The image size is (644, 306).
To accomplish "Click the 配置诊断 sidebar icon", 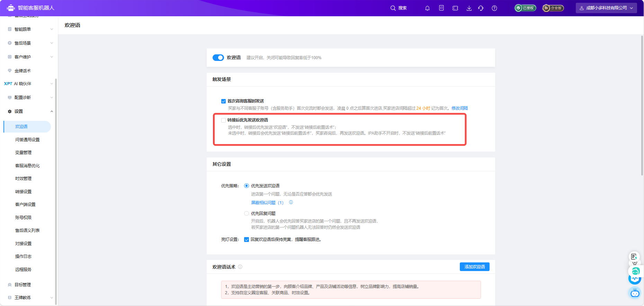I will click(x=10, y=98).
